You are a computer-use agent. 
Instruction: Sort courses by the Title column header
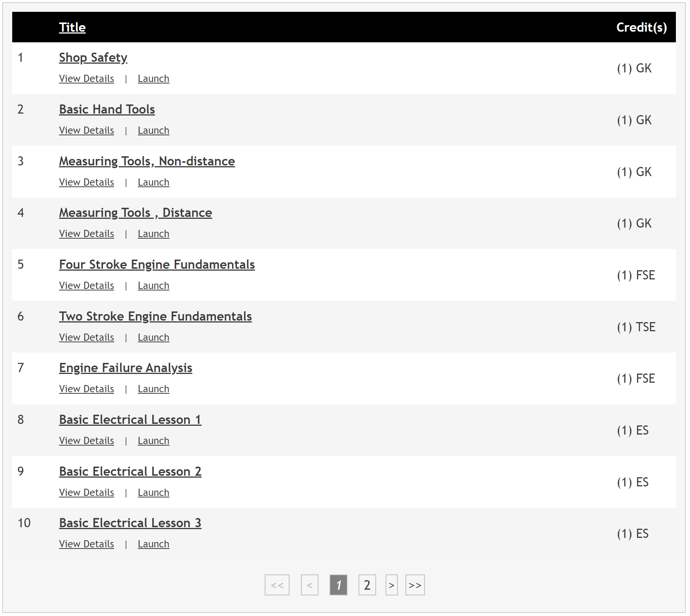[72, 27]
